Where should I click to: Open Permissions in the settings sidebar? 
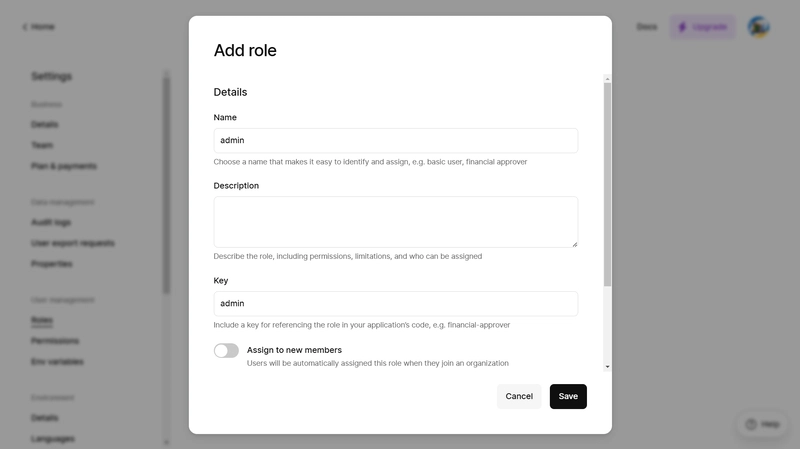pyautogui.click(x=55, y=341)
